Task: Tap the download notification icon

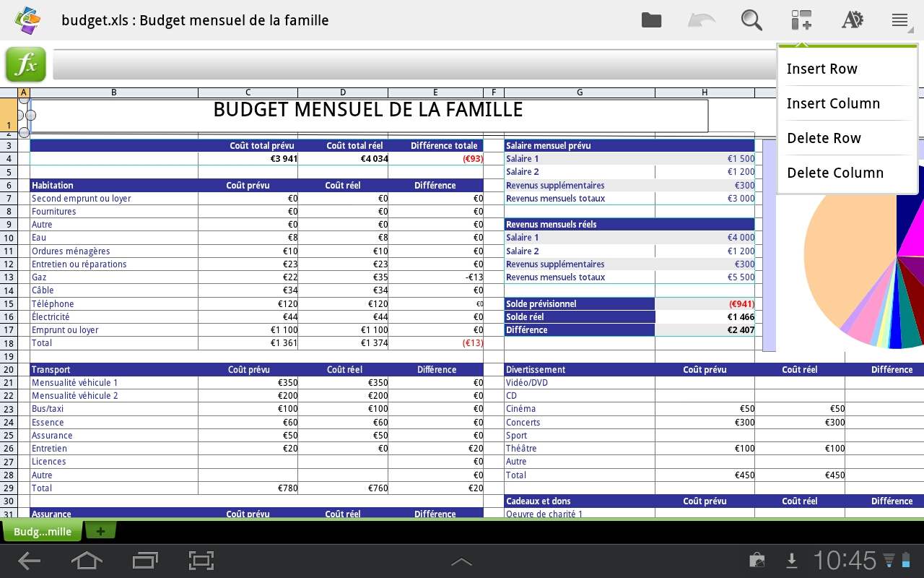Action: (x=792, y=561)
